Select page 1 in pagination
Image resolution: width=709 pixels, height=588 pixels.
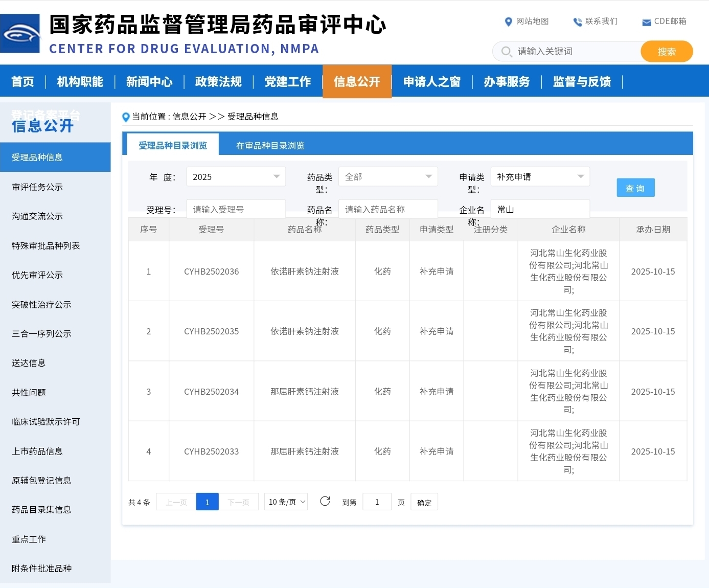click(x=207, y=502)
